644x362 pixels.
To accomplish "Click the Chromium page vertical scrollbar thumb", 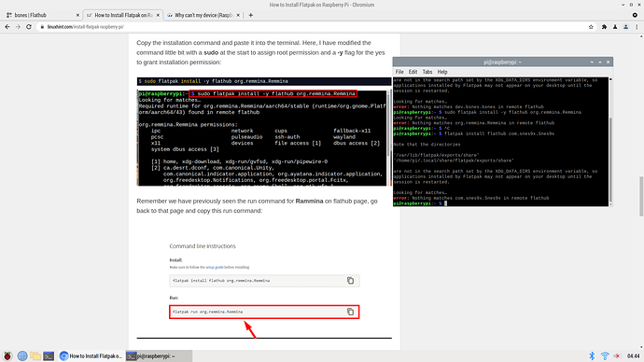I will (640, 196).
